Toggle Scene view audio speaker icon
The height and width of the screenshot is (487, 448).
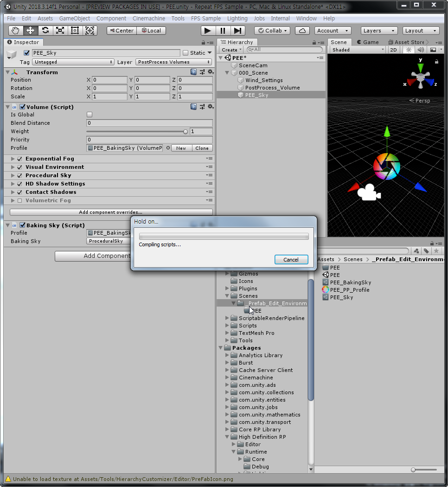click(421, 50)
